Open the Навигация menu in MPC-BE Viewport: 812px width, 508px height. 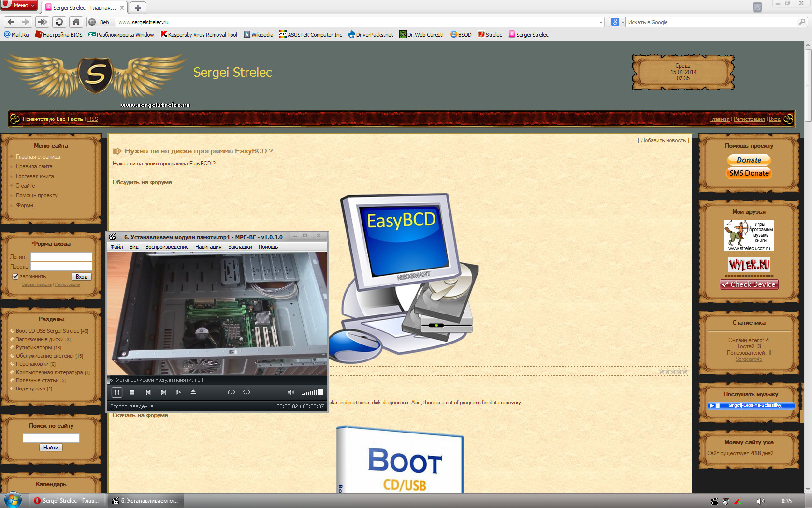tap(208, 247)
